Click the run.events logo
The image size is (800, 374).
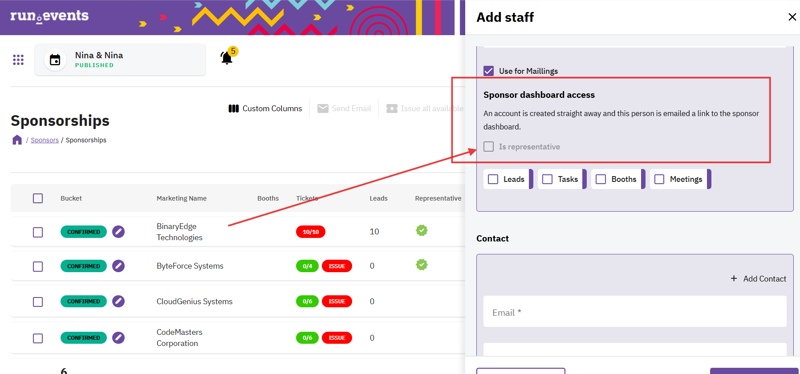pyautogui.click(x=49, y=16)
